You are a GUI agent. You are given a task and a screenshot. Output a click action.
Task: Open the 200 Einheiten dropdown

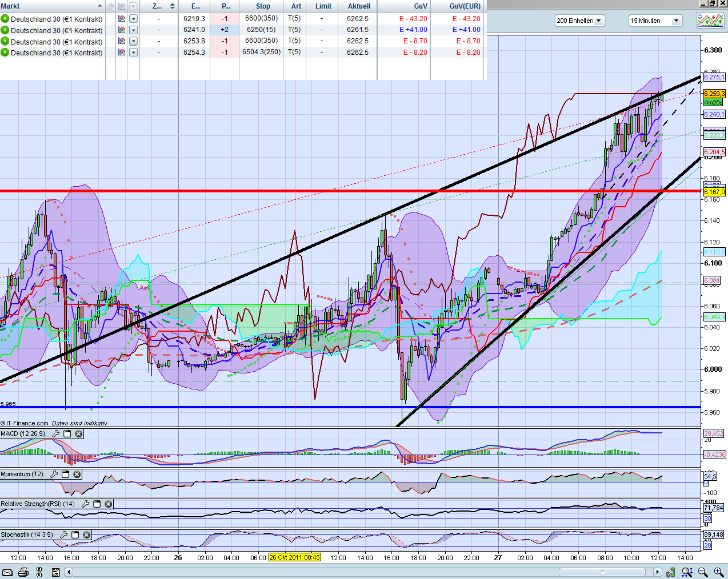598,20
